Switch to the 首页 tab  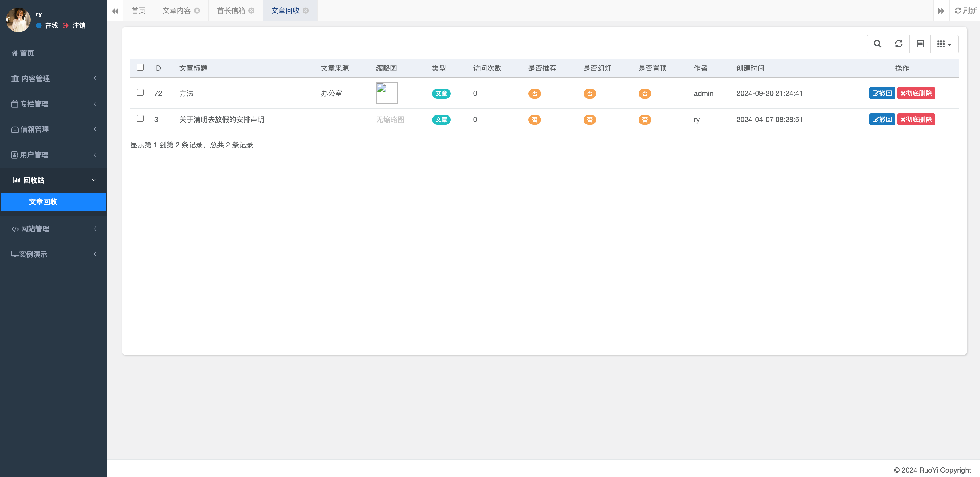[x=138, y=11]
